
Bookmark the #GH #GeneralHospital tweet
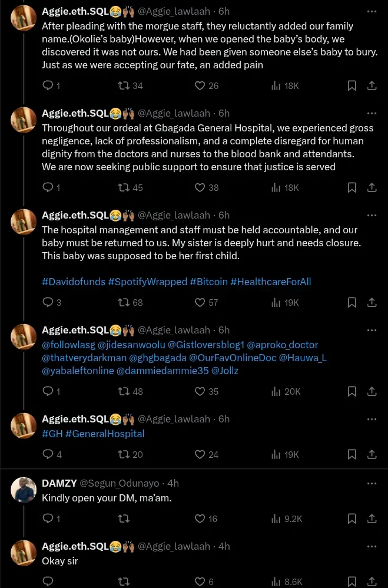pos(351,454)
